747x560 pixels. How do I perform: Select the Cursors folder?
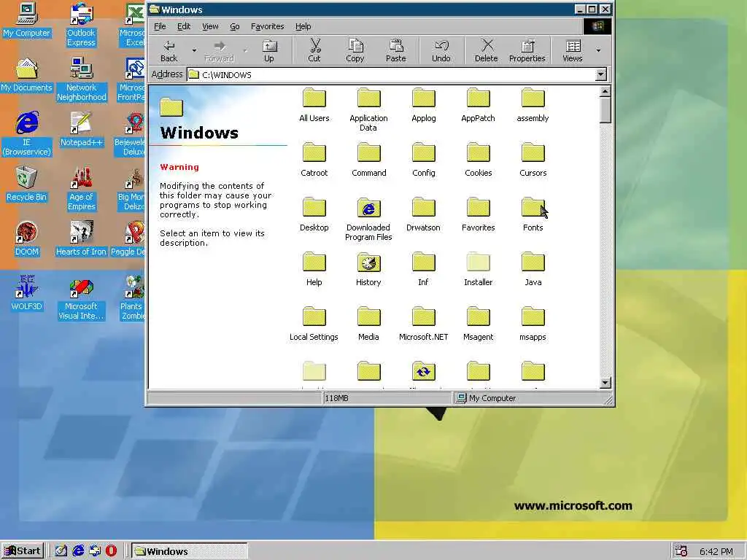pos(533,160)
